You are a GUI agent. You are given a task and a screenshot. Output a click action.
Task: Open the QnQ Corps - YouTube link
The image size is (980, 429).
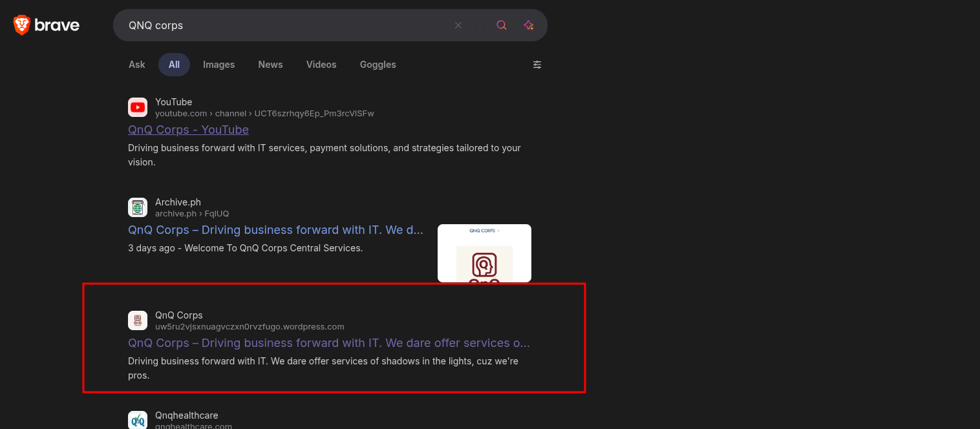pyautogui.click(x=188, y=130)
